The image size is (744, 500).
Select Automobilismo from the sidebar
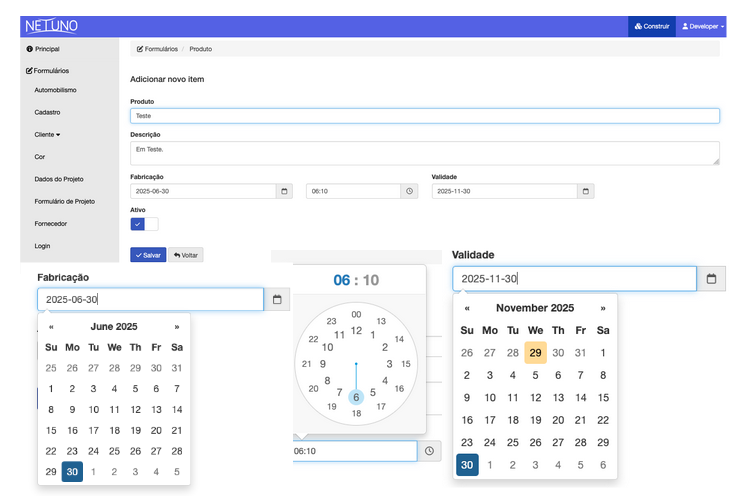tap(55, 90)
